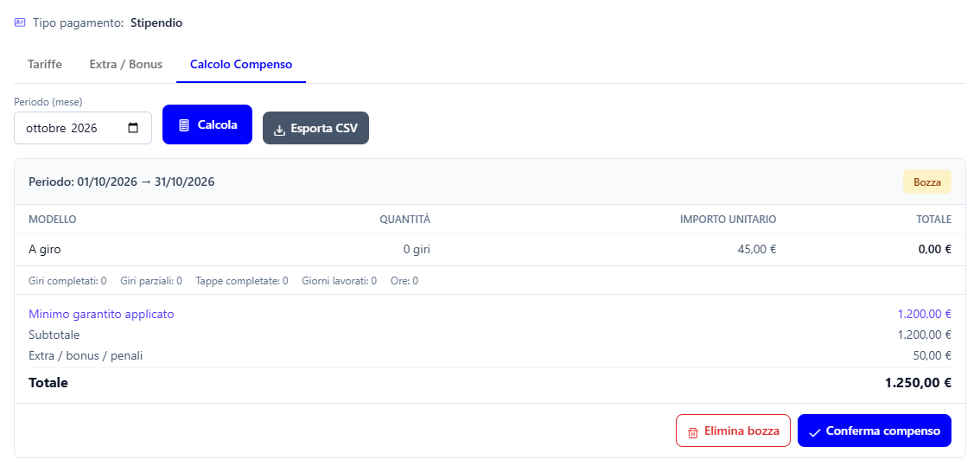This screenshot has height=472, width=980.
Task: Open the Extra / Bonus tab
Action: click(125, 64)
